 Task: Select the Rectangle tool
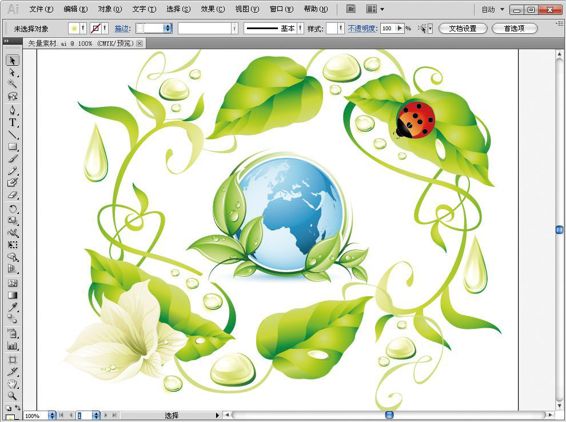click(x=12, y=147)
